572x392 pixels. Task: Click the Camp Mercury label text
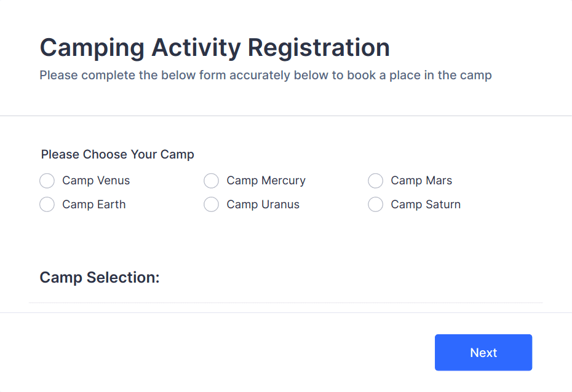coord(265,181)
